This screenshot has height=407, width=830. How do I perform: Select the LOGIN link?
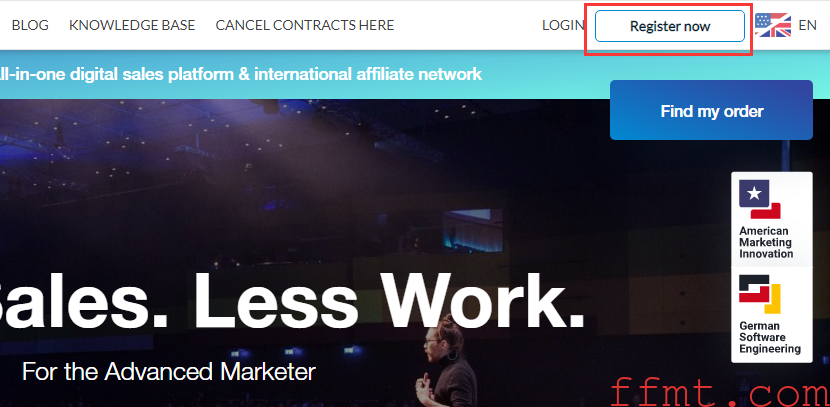[x=563, y=25]
